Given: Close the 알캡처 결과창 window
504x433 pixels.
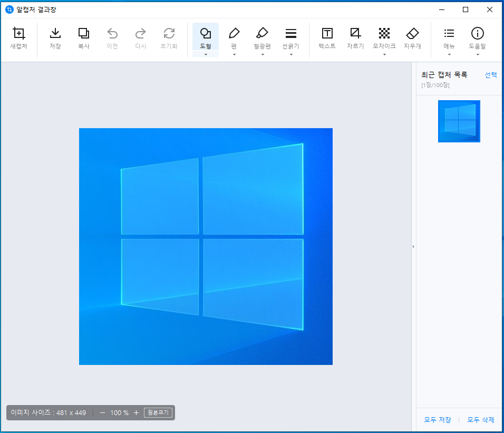Looking at the screenshot, I should [x=490, y=9].
